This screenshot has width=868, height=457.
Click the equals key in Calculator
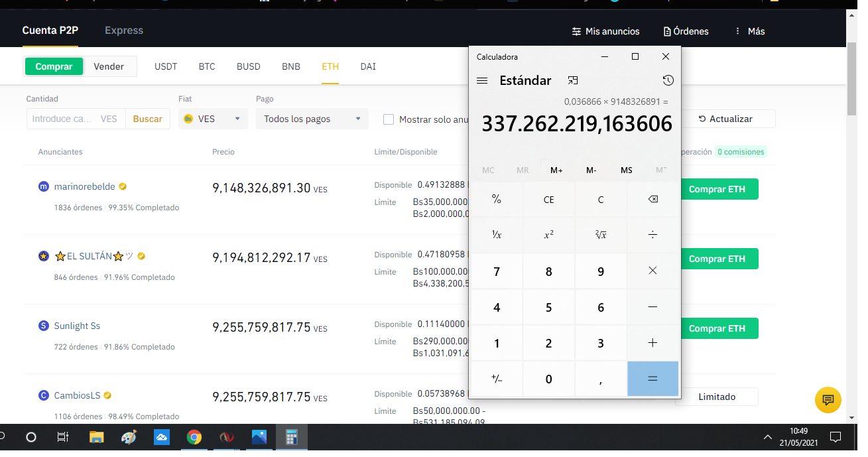(x=652, y=378)
